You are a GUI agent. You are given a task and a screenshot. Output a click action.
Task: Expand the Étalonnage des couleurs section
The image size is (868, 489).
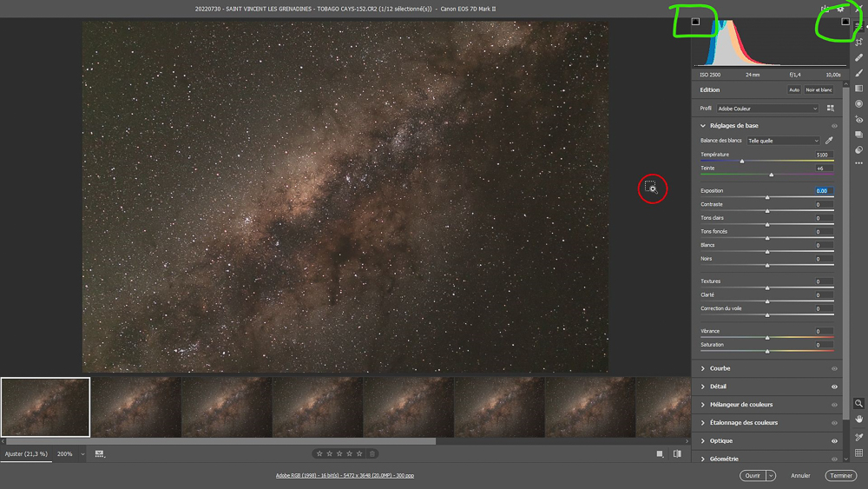[703, 422]
